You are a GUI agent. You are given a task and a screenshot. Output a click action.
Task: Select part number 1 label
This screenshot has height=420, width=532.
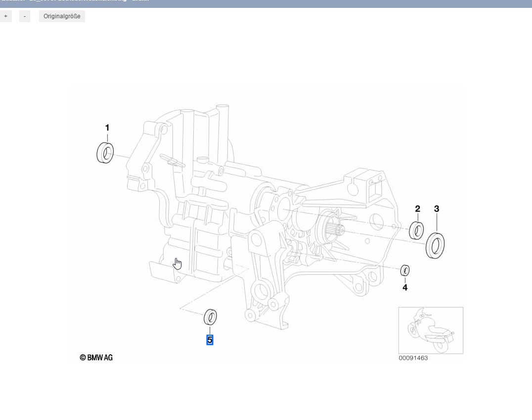107,128
